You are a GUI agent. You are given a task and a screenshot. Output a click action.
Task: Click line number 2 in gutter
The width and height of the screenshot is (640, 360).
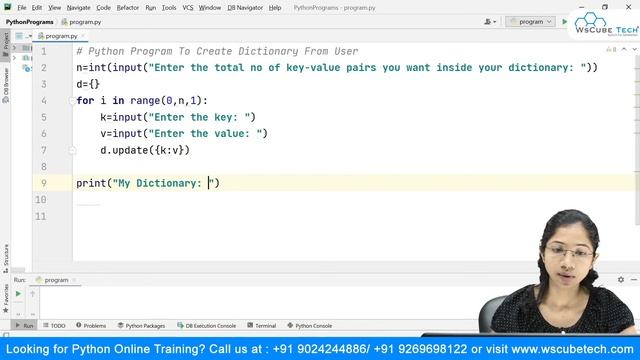44,68
